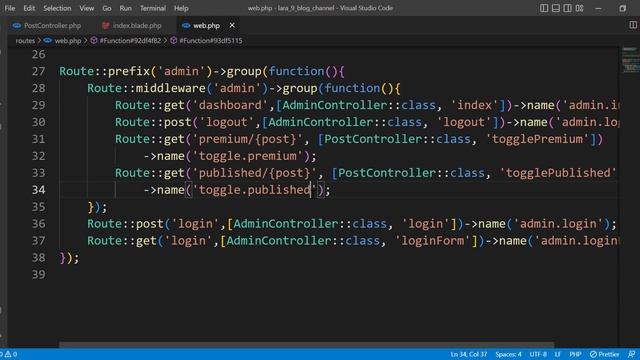Screen dimensions: 640x360
Task: Click the Prettier status item
Action: pyautogui.click(x=604, y=354)
